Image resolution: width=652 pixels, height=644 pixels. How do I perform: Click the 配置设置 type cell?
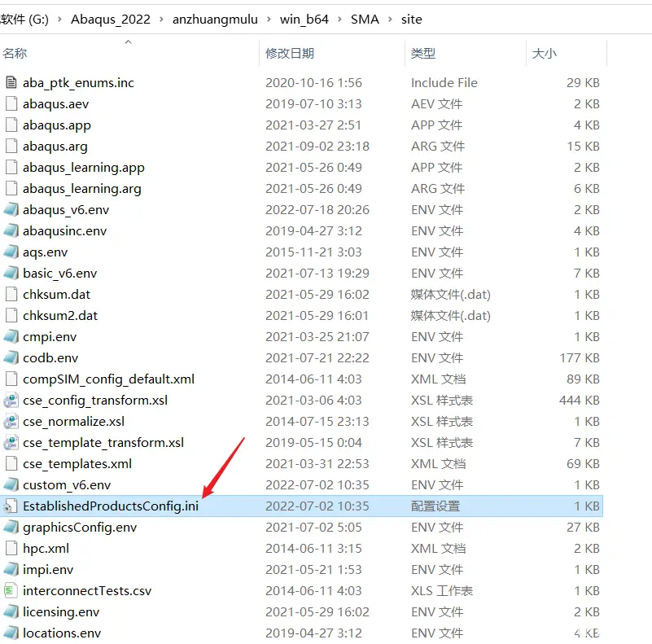click(435, 506)
